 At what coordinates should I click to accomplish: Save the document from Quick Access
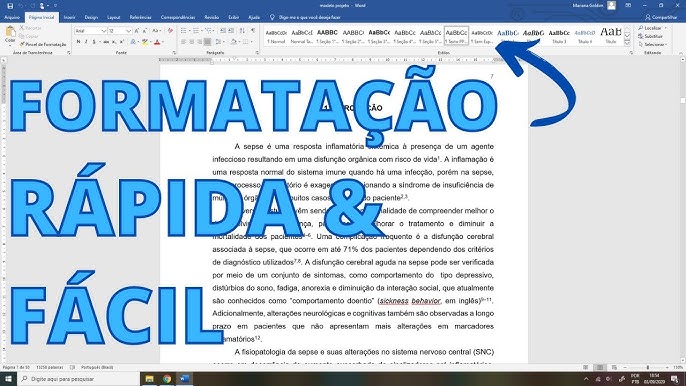(10, 6)
